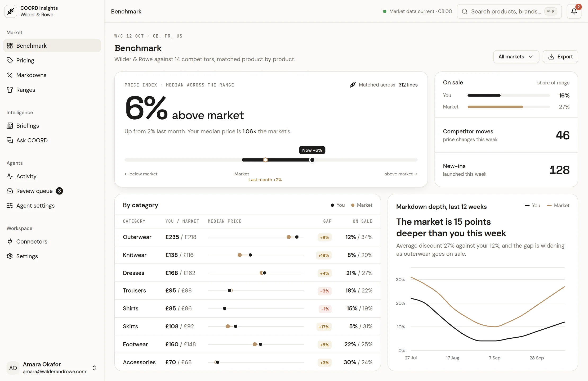Click the £160 / £148 Footwear price

[x=181, y=344]
